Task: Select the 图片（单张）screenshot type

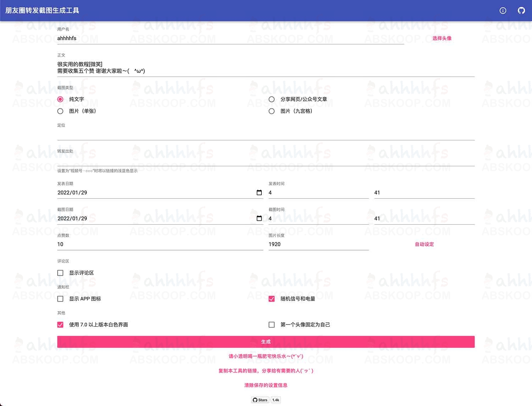Action: tap(60, 111)
